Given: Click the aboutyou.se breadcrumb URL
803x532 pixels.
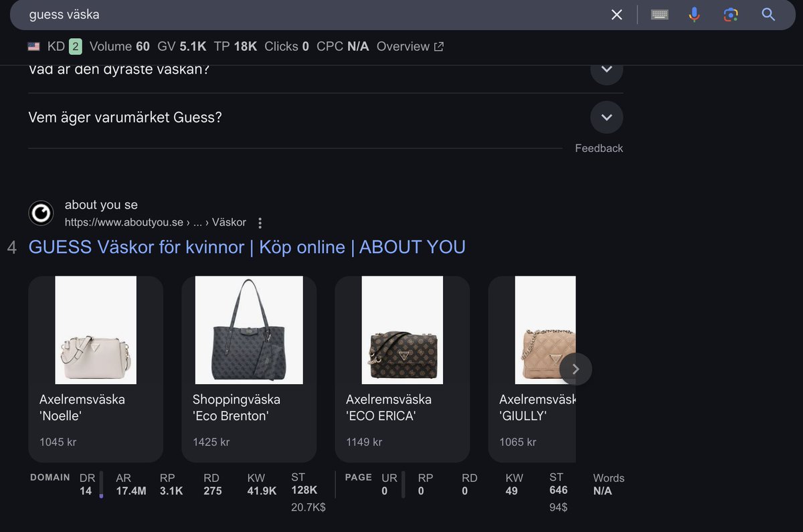Looking at the screenshot, I should coord(155,222).
